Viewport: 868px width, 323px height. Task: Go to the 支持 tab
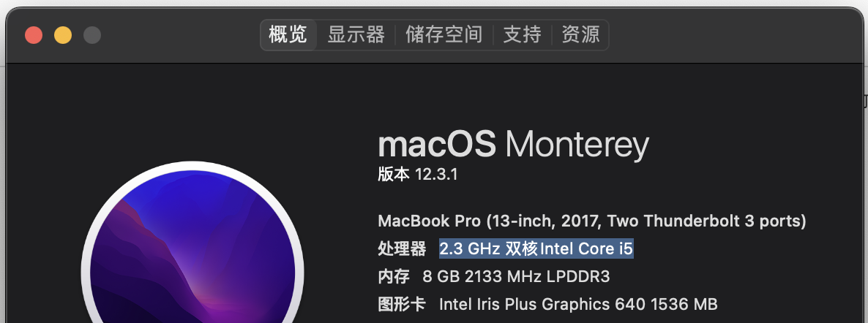pyautogui.click(x=522, y=34)
